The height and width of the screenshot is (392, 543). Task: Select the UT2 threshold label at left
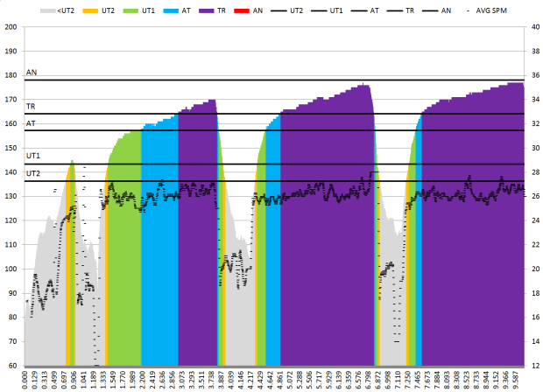coord(33,173)
